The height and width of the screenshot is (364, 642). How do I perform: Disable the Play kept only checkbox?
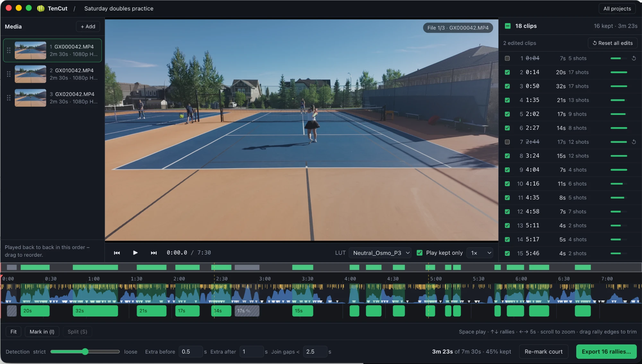point(419,253)
